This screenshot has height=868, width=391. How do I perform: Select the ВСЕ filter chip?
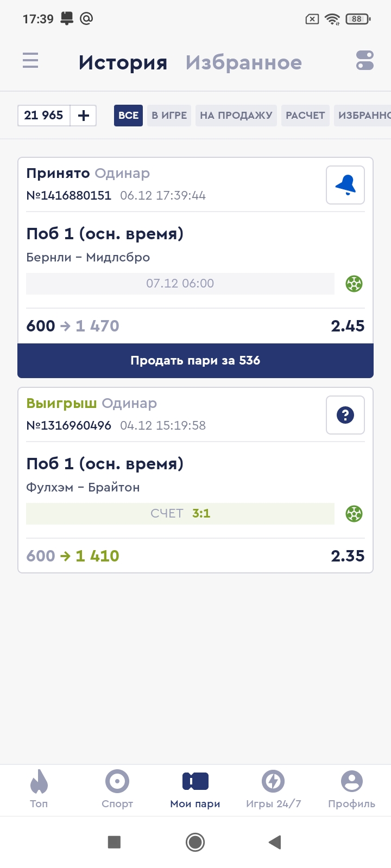tap(128, 116)
